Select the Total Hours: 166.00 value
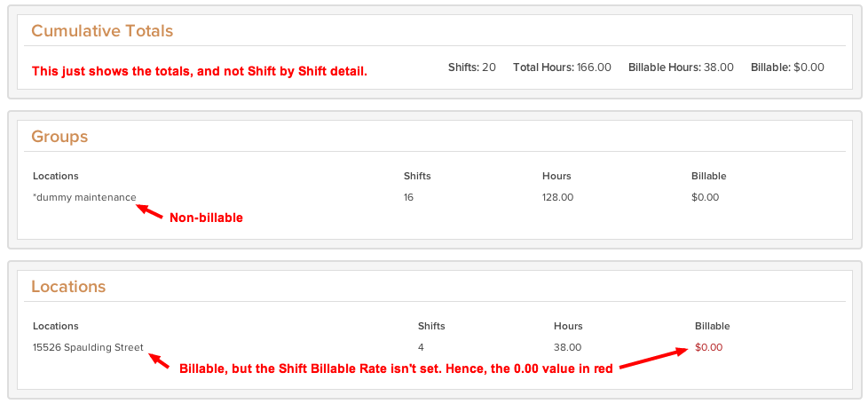868x404 pixels. click(562, 67)
